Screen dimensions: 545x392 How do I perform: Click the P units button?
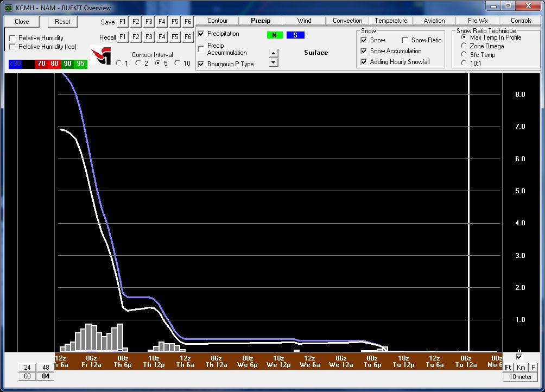tap(534, 368)
